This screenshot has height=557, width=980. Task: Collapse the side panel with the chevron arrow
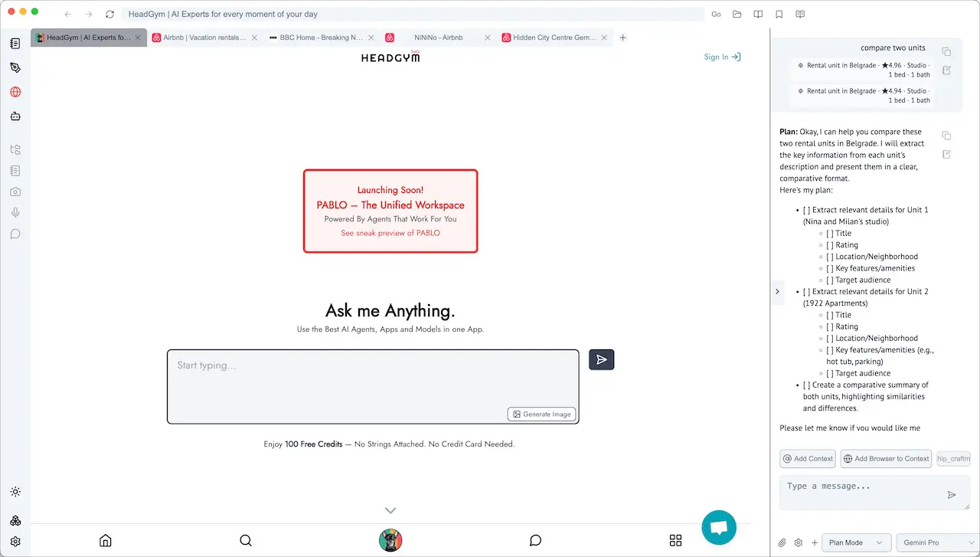coord(777,291)
